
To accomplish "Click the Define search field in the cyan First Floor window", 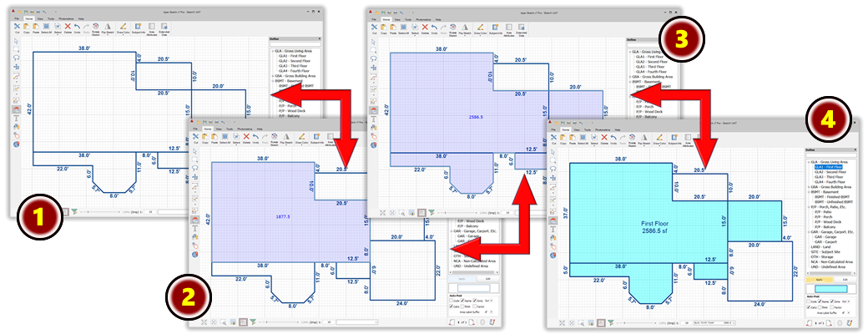I will click(831, 155).
